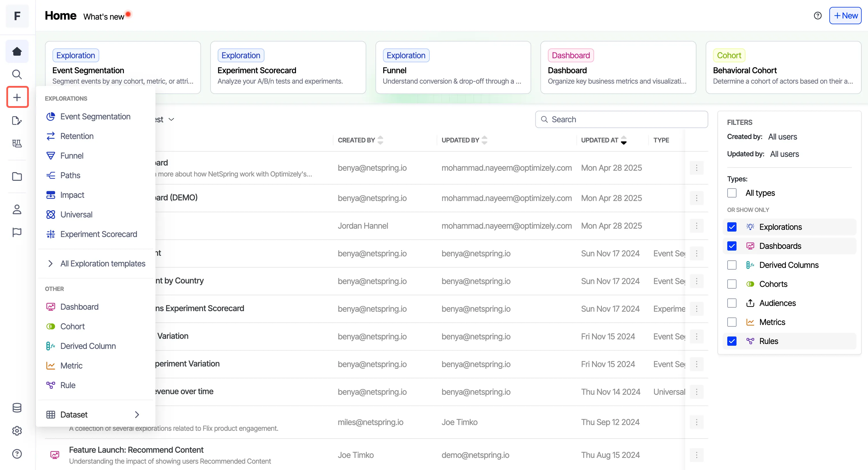Viewport: 868px width, 470px height.
Task: Open the user profile icon in sidebar
Action: [x=17, y=209]
